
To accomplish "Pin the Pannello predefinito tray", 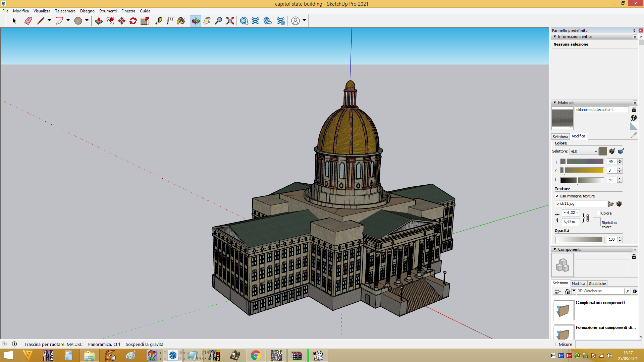I will [634, 31].
